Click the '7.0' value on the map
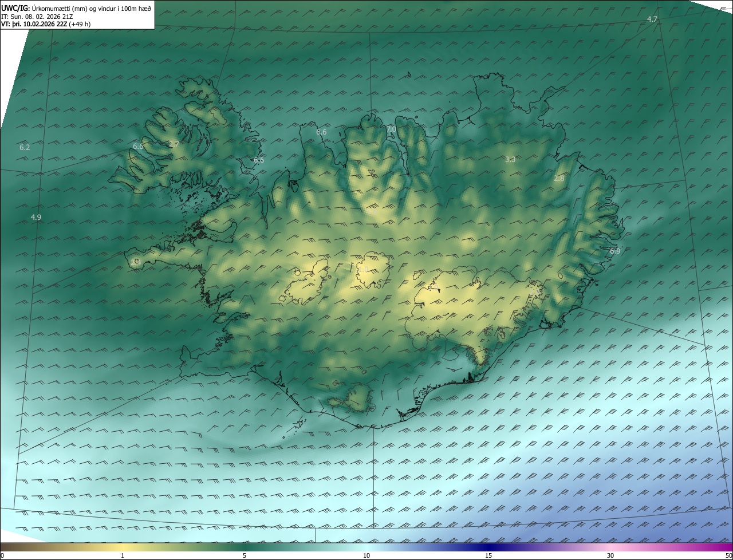Viewport: 733px width, 560px height. click(x=391, y=129)
